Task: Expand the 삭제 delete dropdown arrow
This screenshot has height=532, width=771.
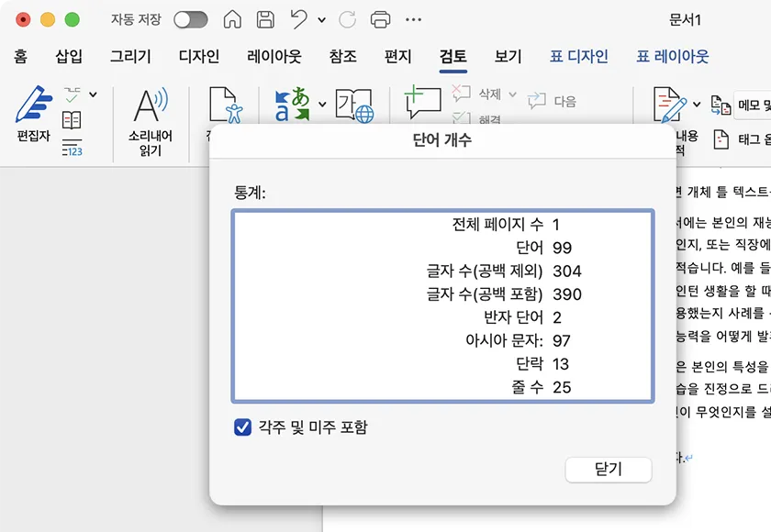Action: (x=512, y=94)
